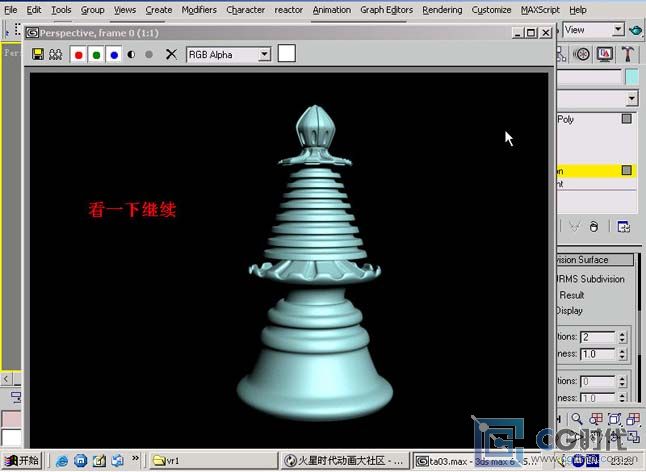Open the Edit menu
The height and width of the screenshot is (472, 646).
34,10
